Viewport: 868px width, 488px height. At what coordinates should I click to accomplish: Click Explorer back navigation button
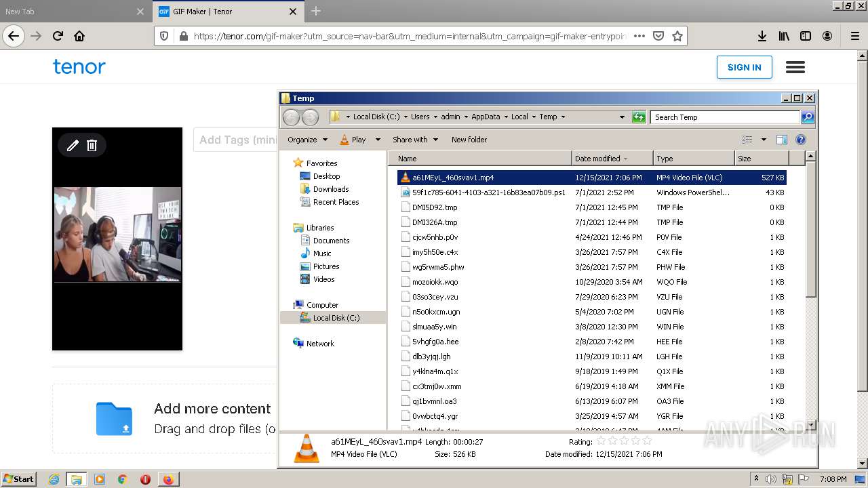coord(291,117)
